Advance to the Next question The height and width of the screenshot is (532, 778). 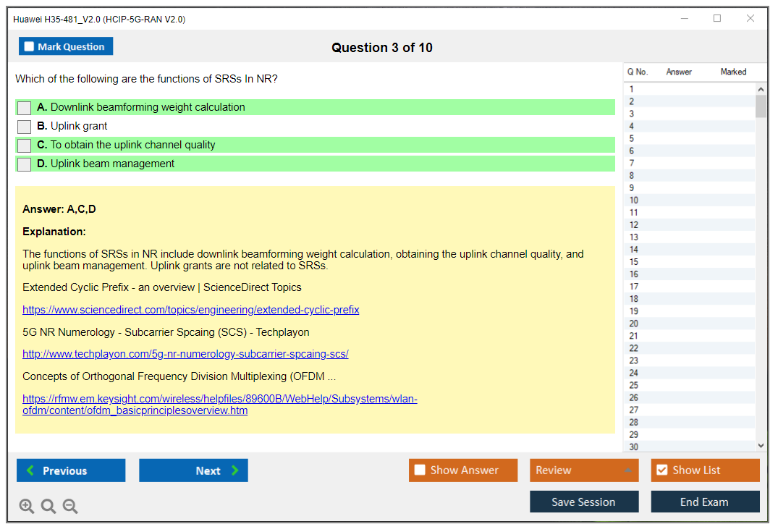(x=193, y=470)
